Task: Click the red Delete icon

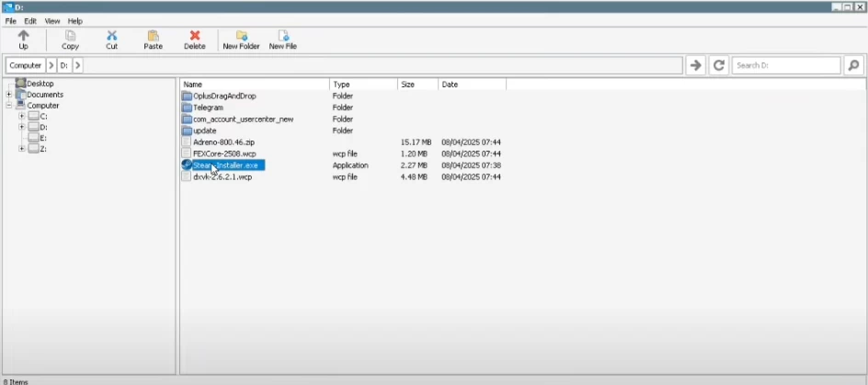Action: pos(194,36)
